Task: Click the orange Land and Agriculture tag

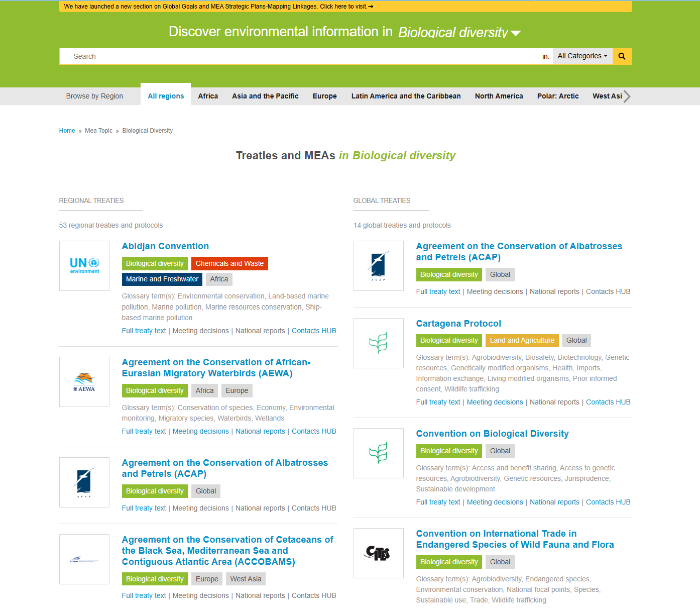Action: pos(522,341)
